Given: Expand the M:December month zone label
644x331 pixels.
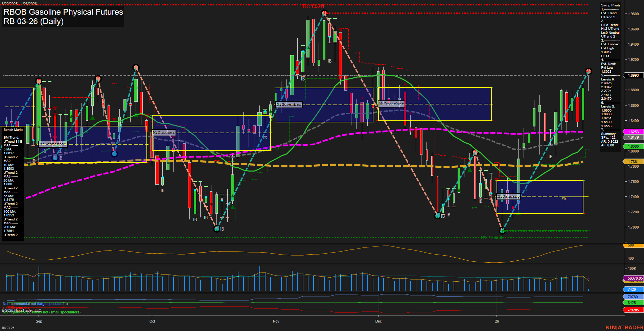Looking at the screenshot, I should [x=391, y=104].
